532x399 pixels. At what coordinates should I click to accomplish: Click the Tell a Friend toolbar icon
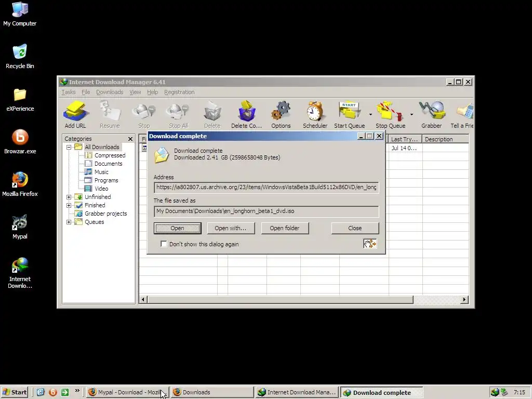point(462,114)
